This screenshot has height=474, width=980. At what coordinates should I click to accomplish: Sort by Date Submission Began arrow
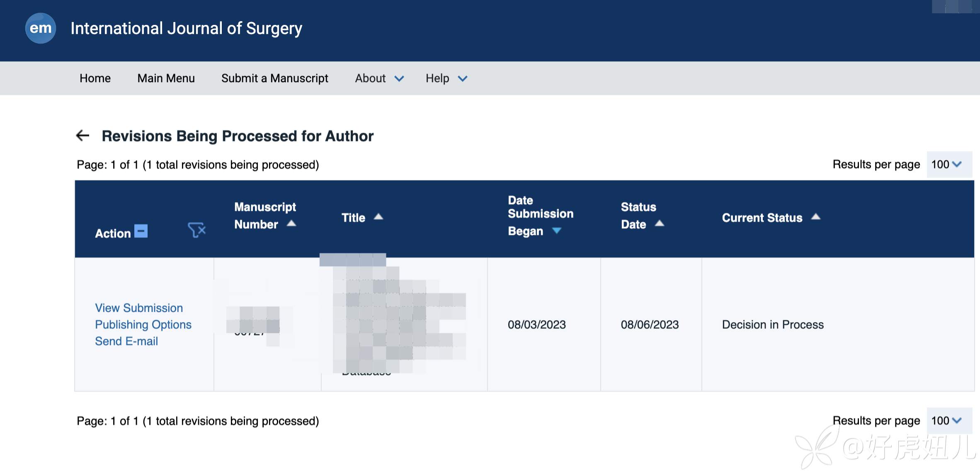coord(557,231)
